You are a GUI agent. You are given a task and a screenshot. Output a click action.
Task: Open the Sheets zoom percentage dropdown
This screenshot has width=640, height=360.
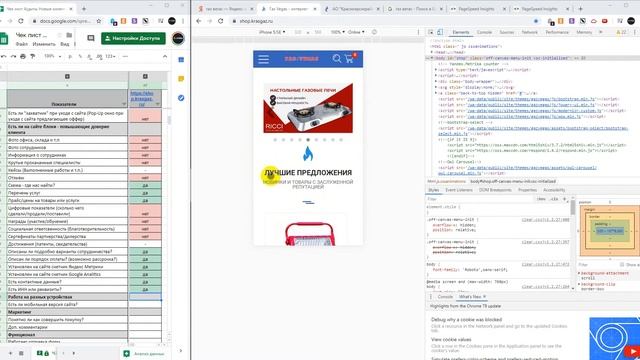[52, 56]
